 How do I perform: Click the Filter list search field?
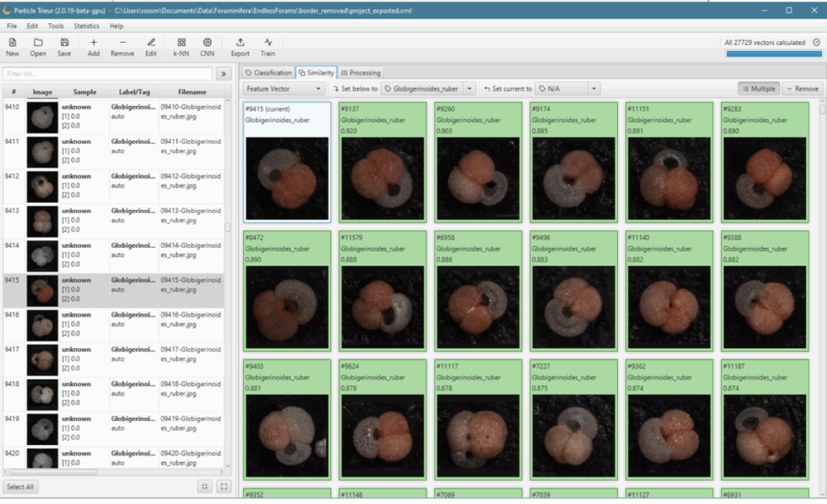[x=107, y=73]
